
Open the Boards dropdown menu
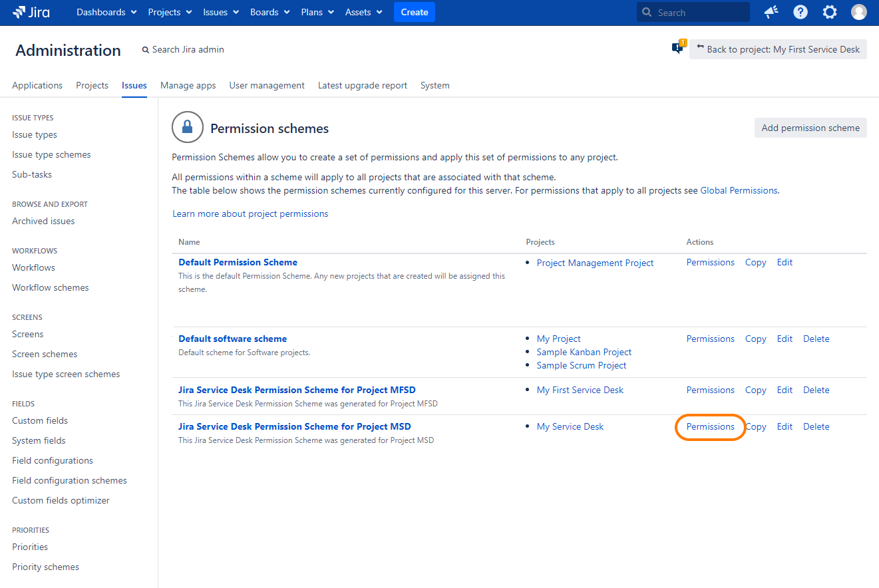pyautogui.click(x=269, y=12)
